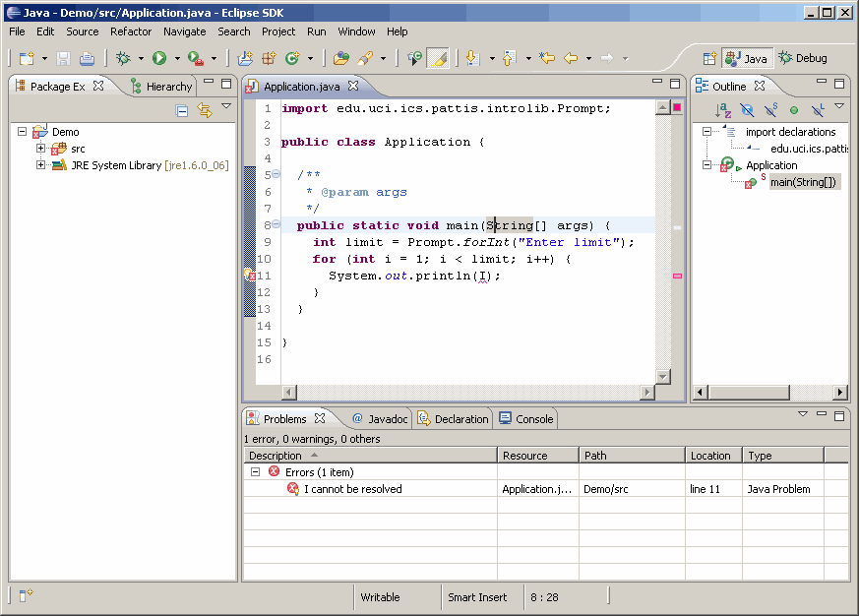Click the Last Edit Location icon
Image resolution: width=859 pixels, height=616 pixels.
pos(546,57)
